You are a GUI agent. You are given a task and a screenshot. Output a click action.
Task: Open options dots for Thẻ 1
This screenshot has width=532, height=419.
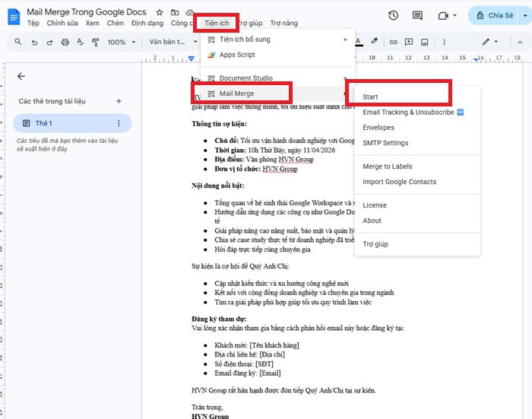pyautogui.click(x=119, y=123)
